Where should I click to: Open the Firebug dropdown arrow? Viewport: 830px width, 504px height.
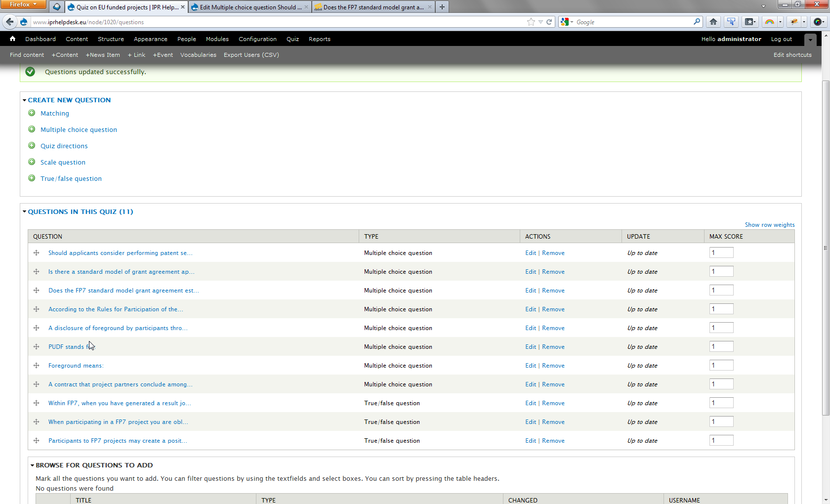pyautogui.click(x=804, y=22)
